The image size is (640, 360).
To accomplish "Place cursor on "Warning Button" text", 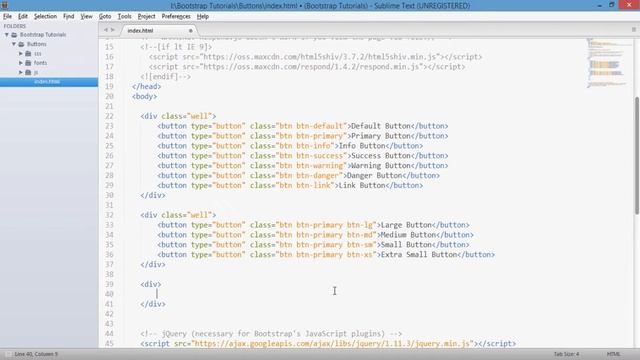I will (381, 166).
